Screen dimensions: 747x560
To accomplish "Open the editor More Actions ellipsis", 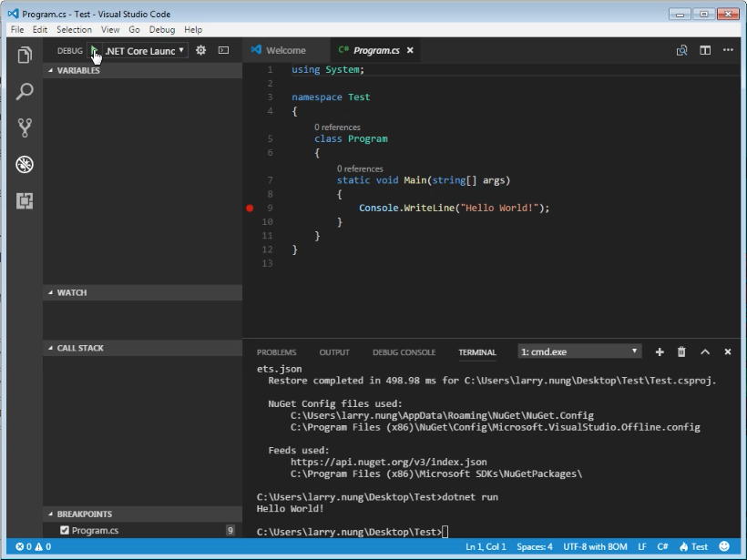I will tap(728, 50).
